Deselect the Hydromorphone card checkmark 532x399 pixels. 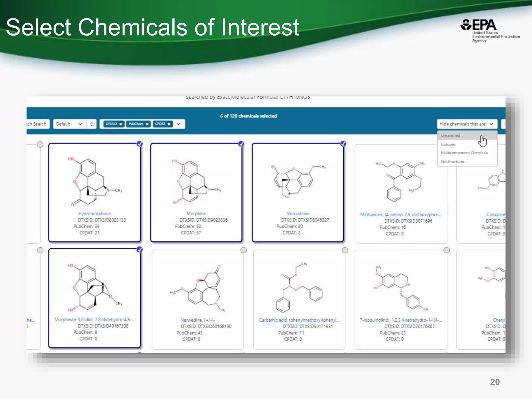pos(140,144)
